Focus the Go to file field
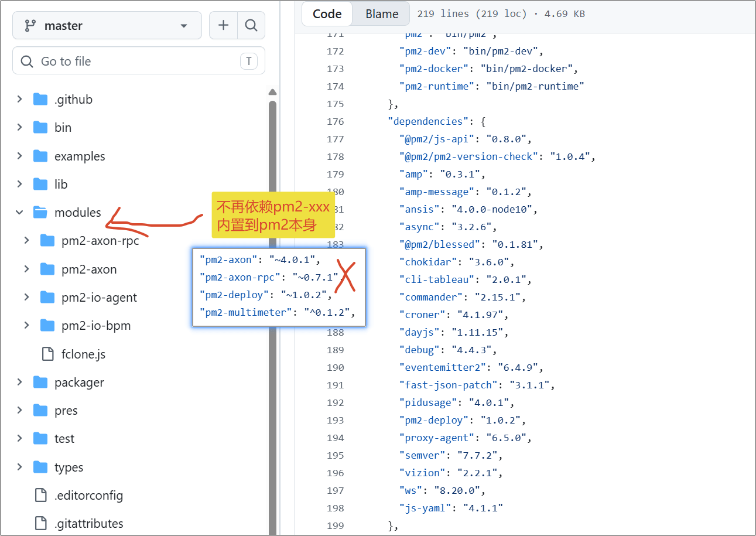This screenshot has width=756, height=536. point(139,61)
